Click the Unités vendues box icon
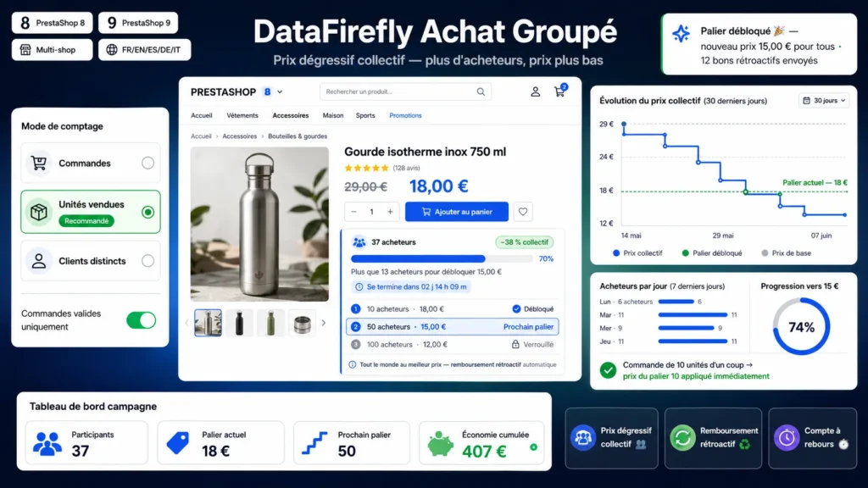Image resolution: width=868 pixels, height=488 pixels. click(39, 212)
